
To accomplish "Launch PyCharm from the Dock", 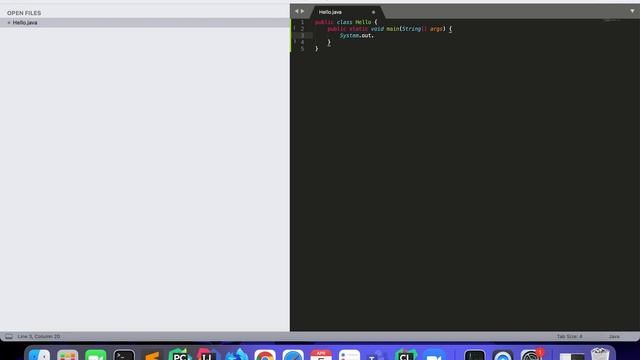I will click(180, 355).
